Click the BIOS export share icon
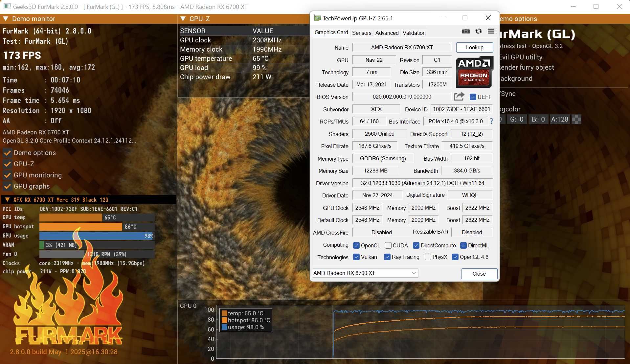The height and width of the screenshot is (364, 630). (x=459, y=97)
